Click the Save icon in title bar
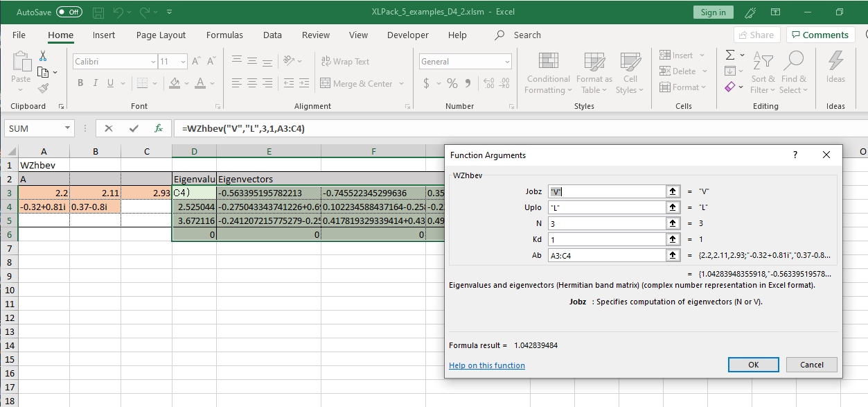The width and height of the screenshot is (868, 407). coord(98,12)
